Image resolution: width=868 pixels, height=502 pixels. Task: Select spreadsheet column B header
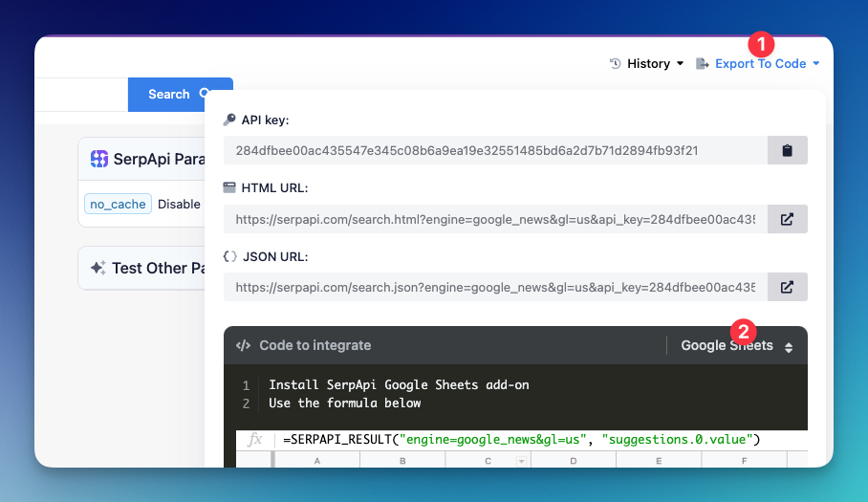click(x=402, y=461)
